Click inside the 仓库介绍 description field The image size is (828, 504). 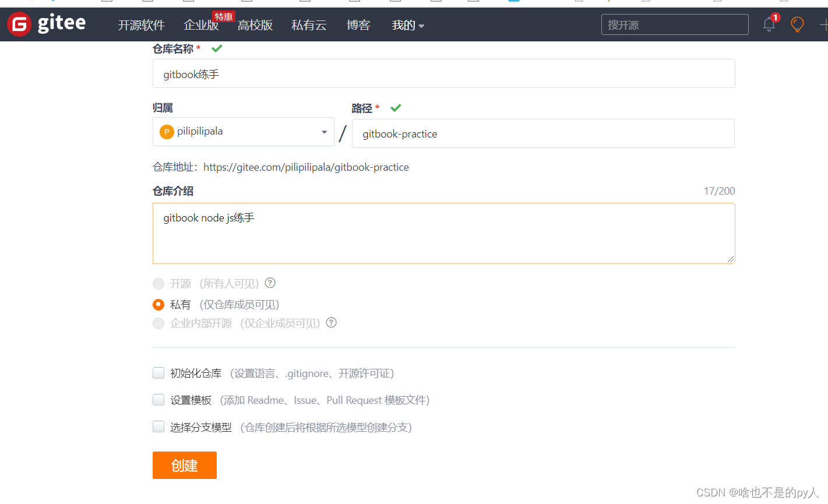443,233
